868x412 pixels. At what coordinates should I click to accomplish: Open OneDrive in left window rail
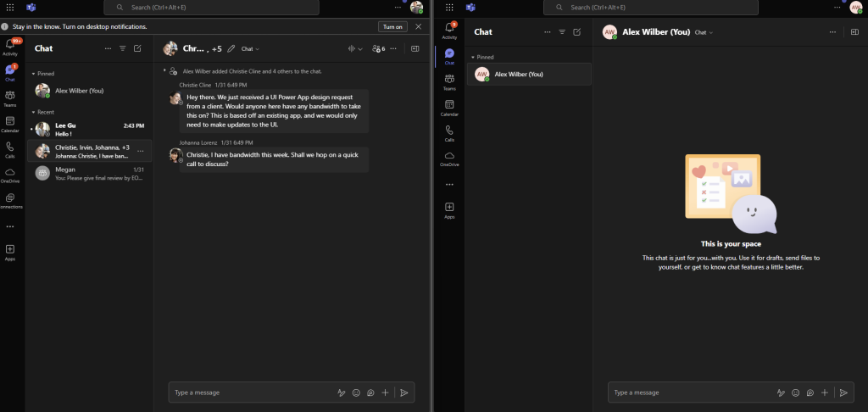tap(10, 175)
